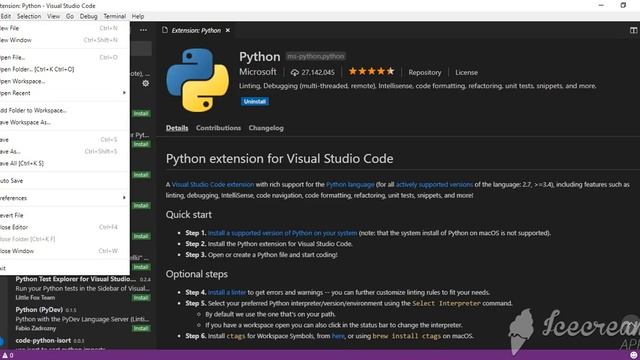Open the feedback smiley in status bar
Screen dimensions: 640x360
pos(633,355)
